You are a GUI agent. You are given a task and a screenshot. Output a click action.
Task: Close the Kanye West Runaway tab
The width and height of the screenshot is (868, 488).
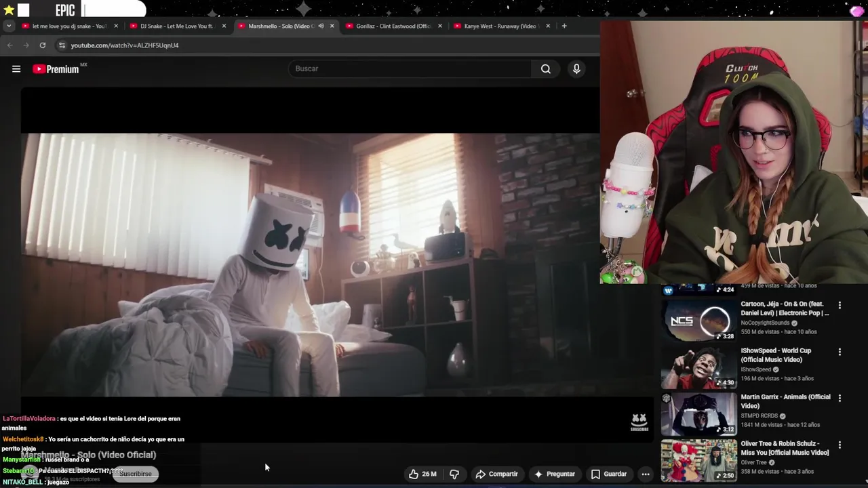pos(548,26)
